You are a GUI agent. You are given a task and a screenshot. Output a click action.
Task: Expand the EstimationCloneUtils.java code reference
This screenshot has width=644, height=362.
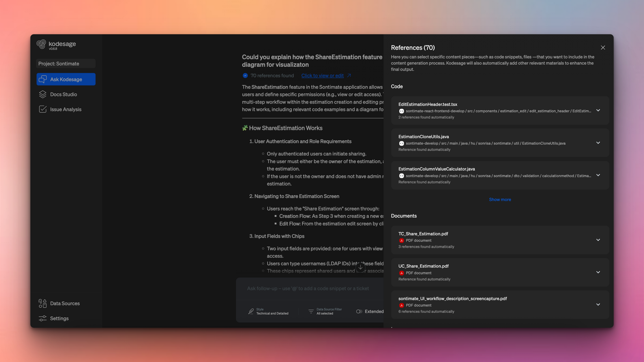(598, 143)
